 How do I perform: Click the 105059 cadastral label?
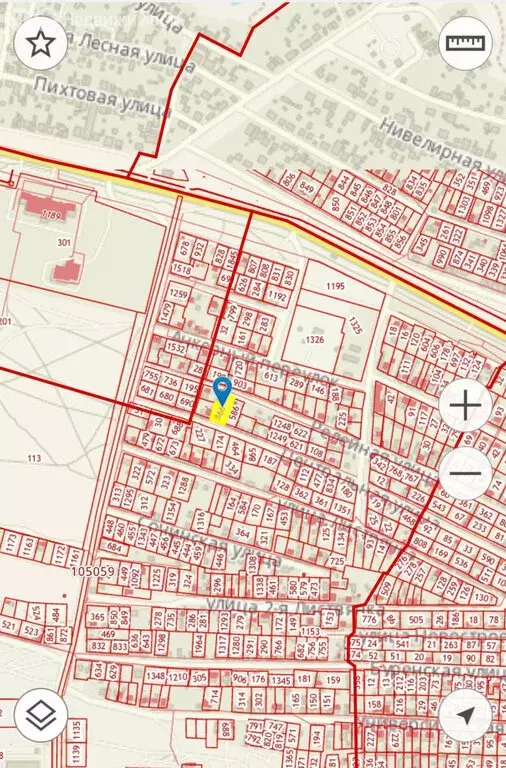click(x=93, y=572)
